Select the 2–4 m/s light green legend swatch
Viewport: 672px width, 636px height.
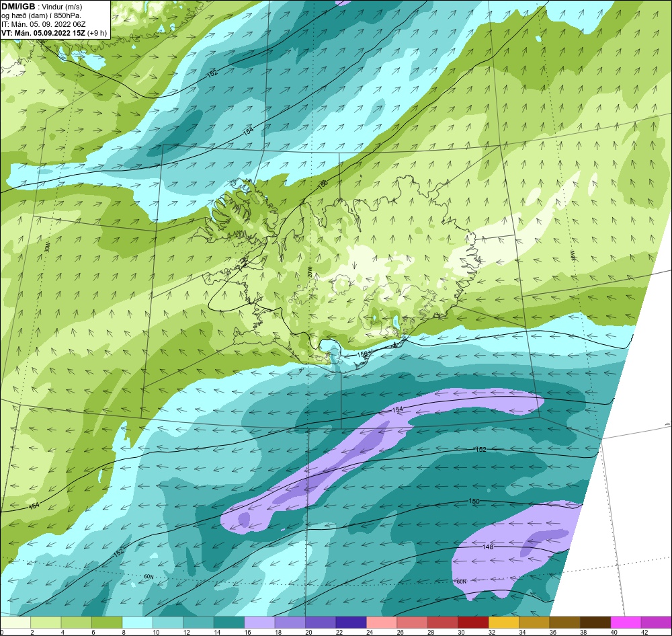point(46,623)
